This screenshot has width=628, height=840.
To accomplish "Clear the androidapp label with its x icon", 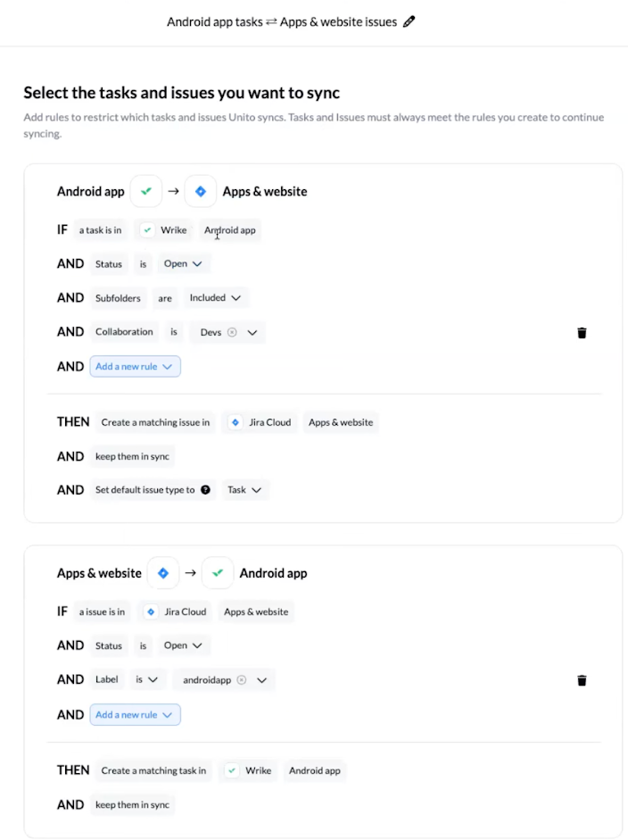I will (x=242, y=680).
